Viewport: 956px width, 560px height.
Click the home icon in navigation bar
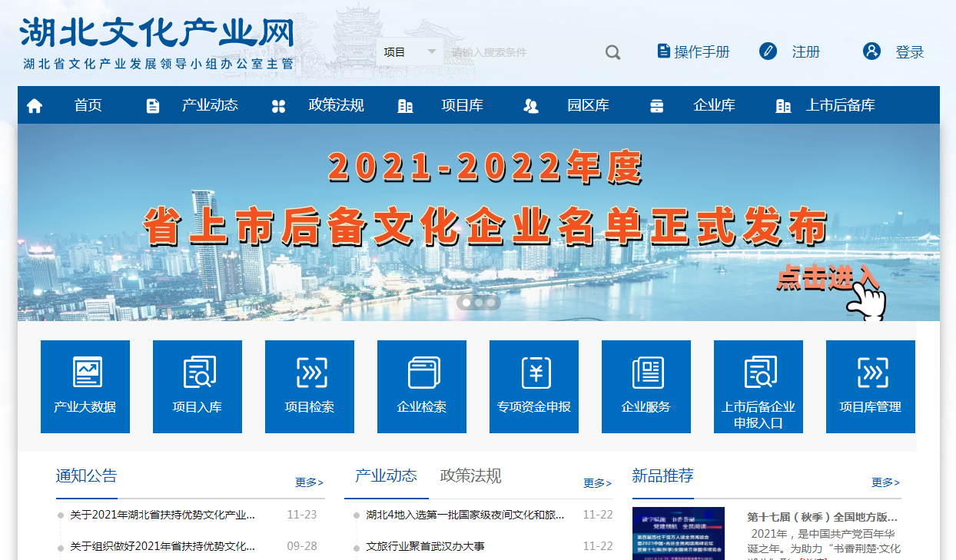click(x=35, y=106)
